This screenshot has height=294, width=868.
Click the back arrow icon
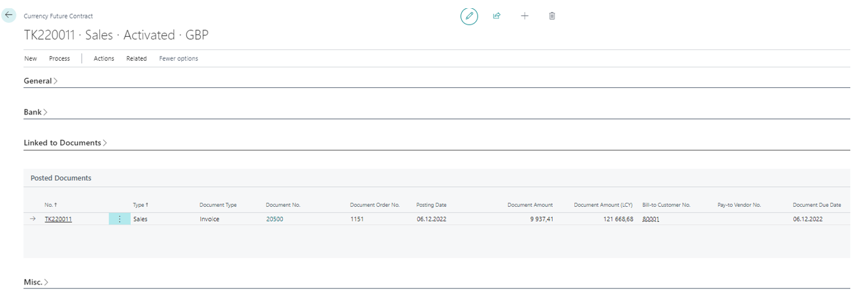click(x=9, y=15)
